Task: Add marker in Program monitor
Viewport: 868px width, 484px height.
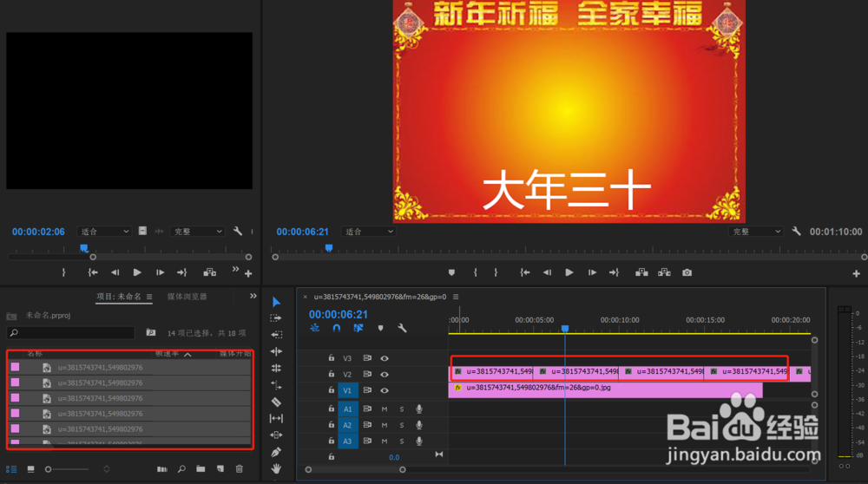Action: tap(451, 272)
